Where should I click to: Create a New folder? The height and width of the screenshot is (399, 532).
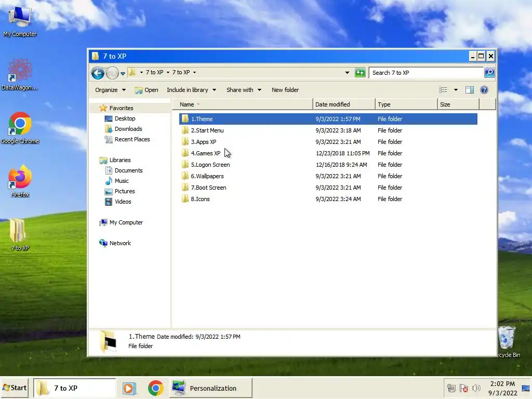[285, 90]
